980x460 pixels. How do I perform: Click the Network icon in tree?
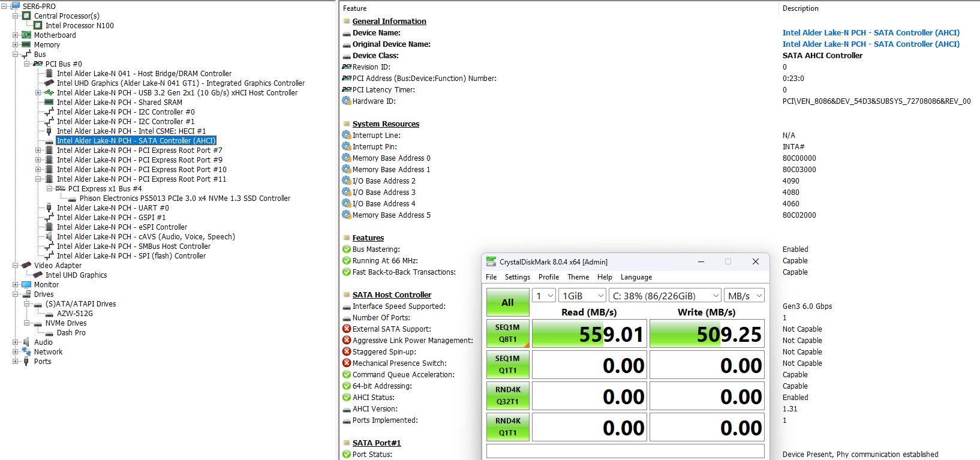[26, 351]
